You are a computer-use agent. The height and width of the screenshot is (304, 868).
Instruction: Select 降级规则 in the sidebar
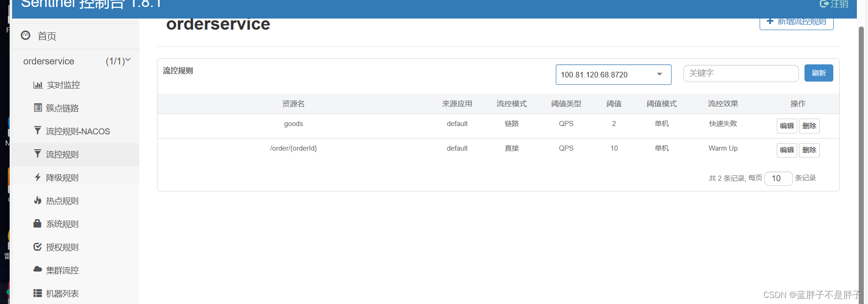point(63,177)
